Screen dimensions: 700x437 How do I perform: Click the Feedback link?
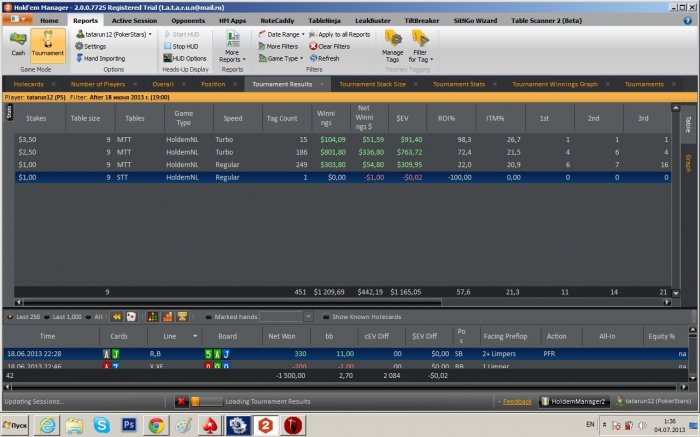tap(517, 402)
